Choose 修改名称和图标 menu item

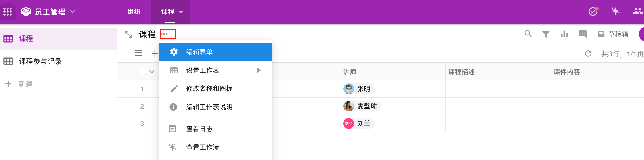[x=215, y=89]
